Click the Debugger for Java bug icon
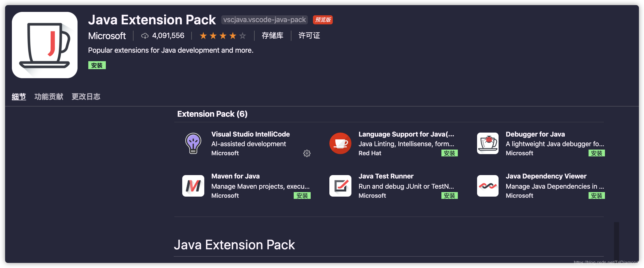644x268 pixels. pyautogui.click(x=488, y=143)
